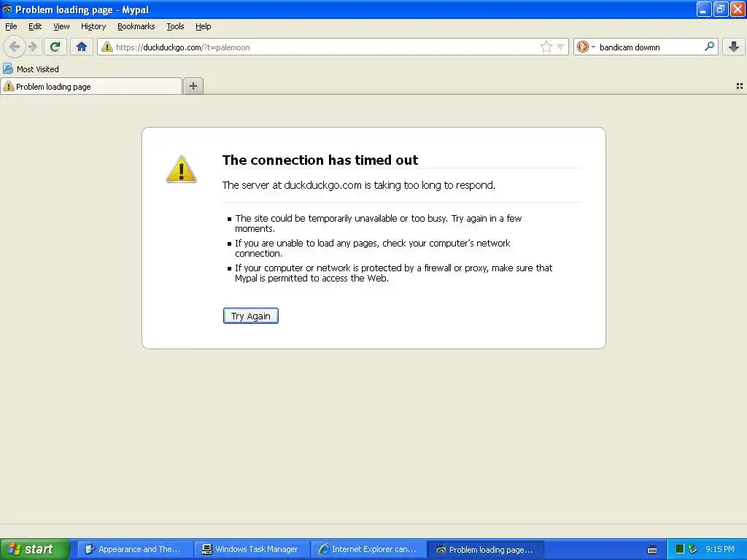Restore down the Mypal window

[721, 9]
